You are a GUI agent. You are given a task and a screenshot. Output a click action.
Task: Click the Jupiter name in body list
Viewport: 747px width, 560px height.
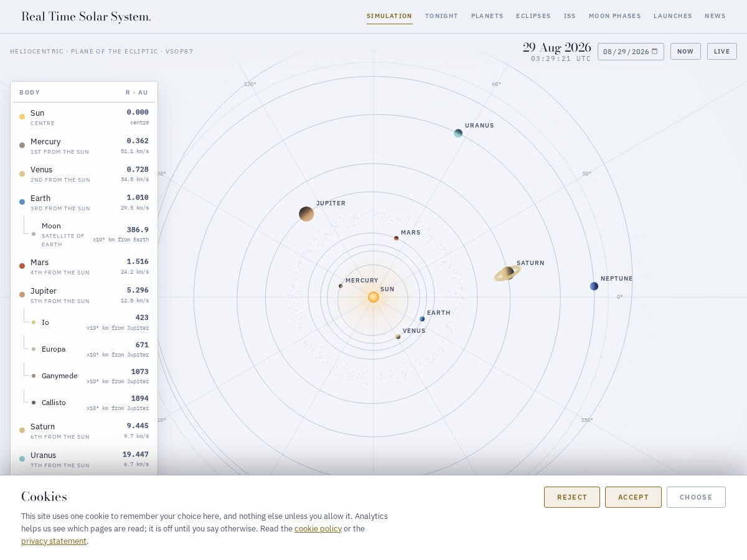[x=44, y=291]
